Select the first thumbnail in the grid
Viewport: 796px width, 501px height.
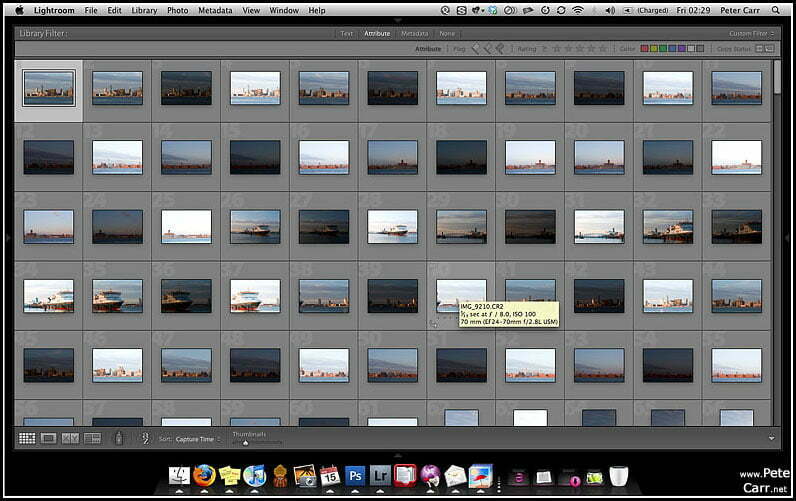(49, 88)
